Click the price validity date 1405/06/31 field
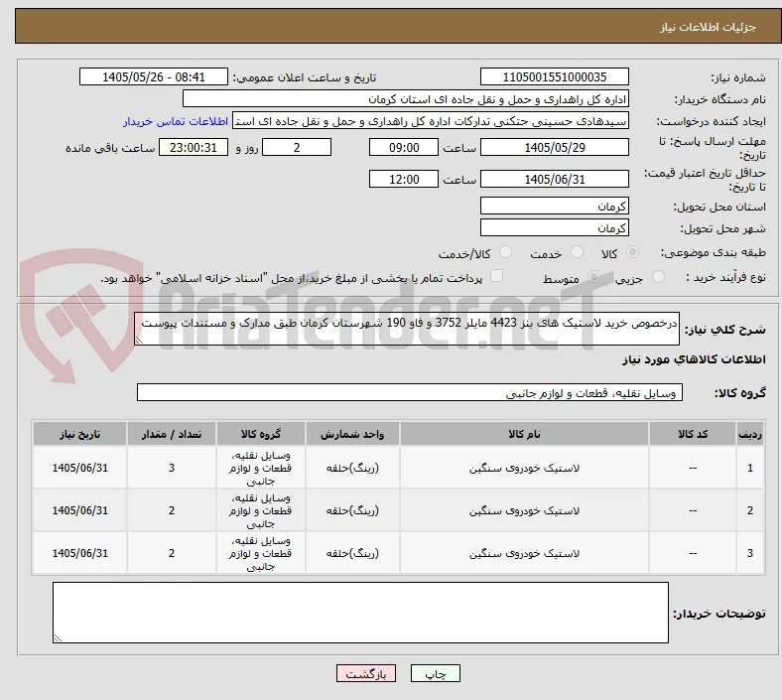 pyautogui.click(x=555, y=179)
